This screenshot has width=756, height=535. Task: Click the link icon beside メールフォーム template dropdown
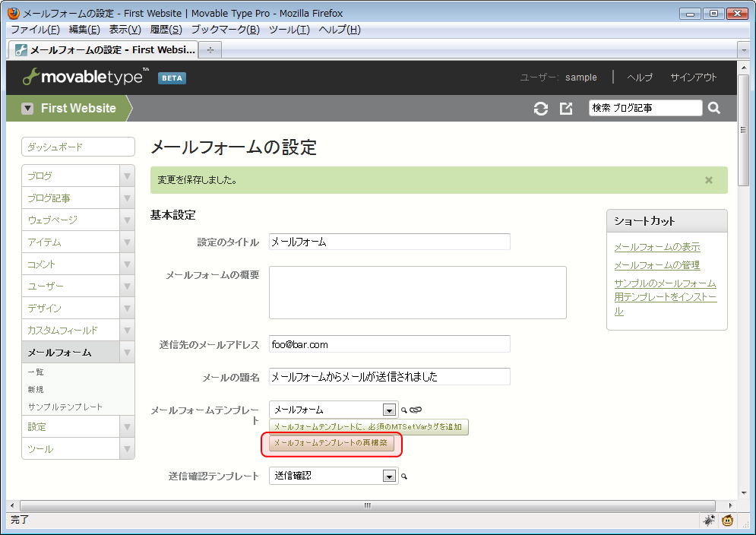click(x=416, y=410)
